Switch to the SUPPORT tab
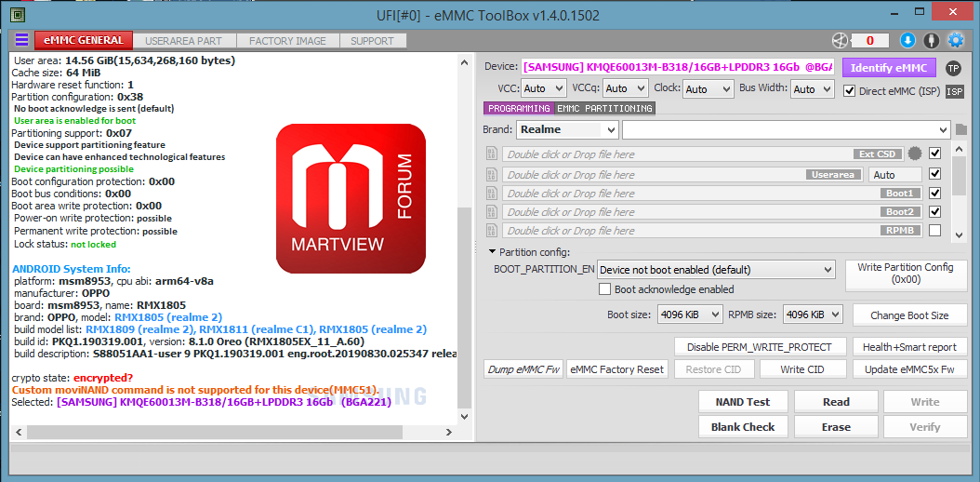This screenshot has width=980, height=482. tap(372, 41)
